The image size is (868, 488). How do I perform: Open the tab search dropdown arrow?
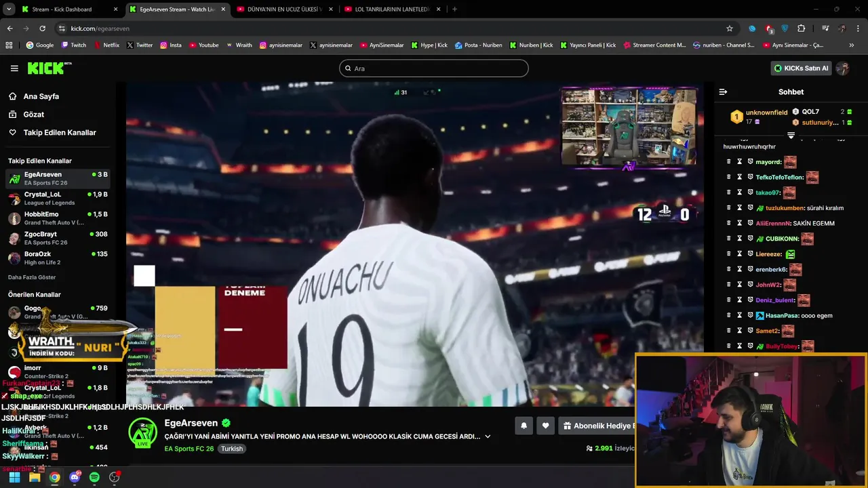(9, 9)
